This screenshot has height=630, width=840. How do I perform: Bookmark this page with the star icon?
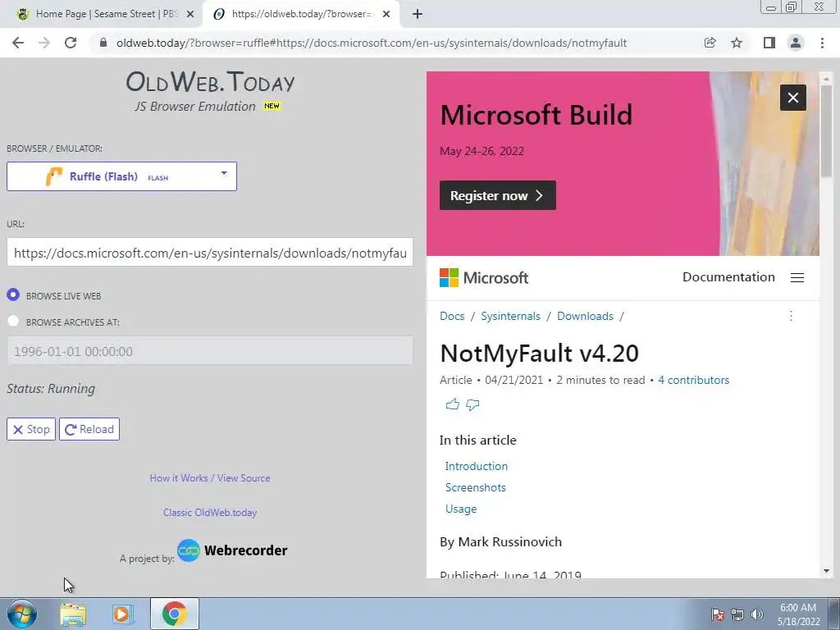click(x=737, y=43)
